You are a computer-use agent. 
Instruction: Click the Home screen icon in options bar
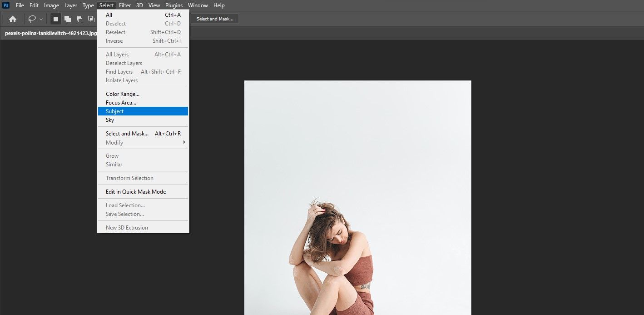(12, 19)
